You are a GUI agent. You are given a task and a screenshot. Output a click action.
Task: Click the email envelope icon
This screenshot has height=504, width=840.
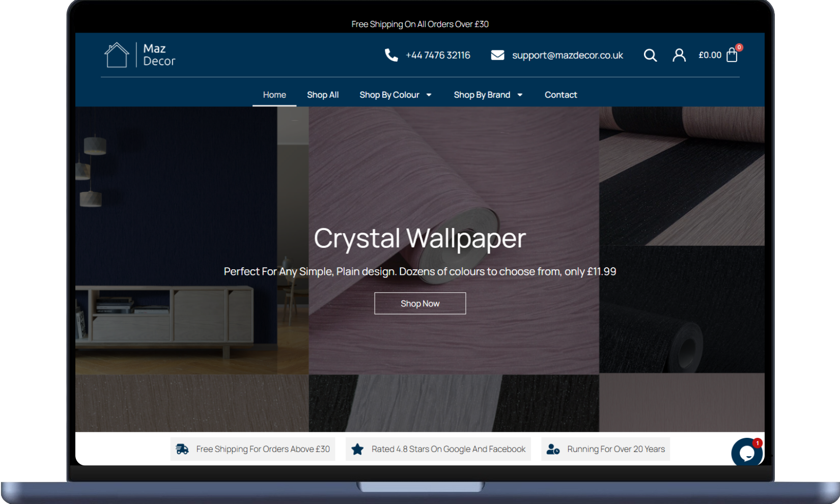coord(497,55)
